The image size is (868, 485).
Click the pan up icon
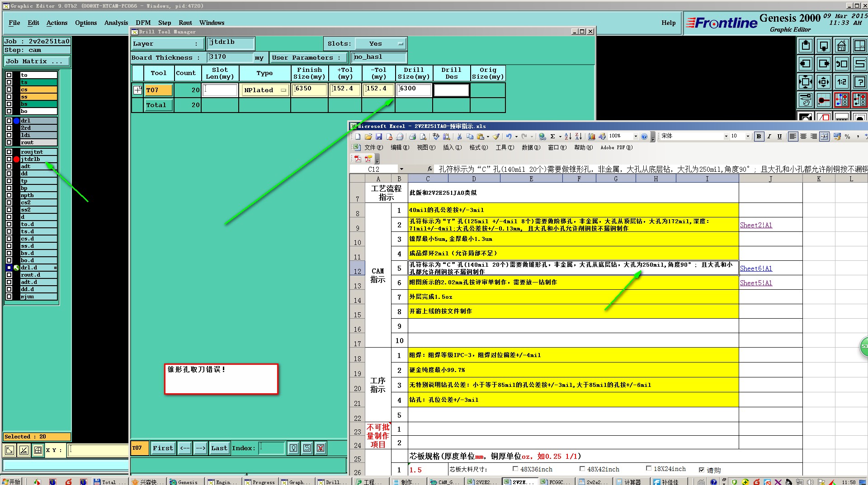(806, 46)
